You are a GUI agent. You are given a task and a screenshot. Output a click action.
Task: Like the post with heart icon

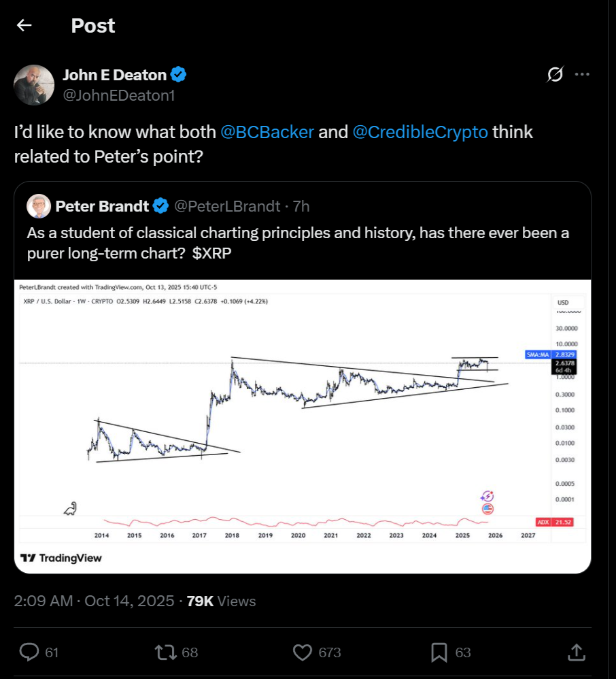tap(303, 652)
